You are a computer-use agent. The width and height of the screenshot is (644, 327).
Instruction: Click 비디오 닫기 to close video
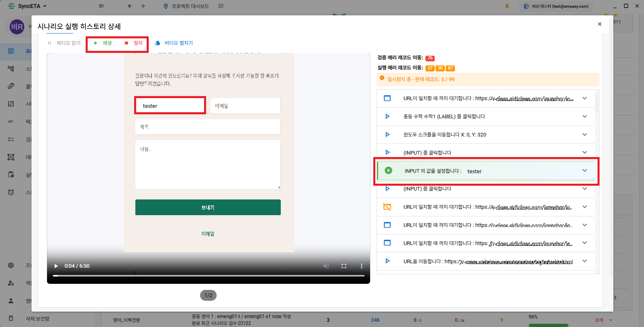[64, 43]
